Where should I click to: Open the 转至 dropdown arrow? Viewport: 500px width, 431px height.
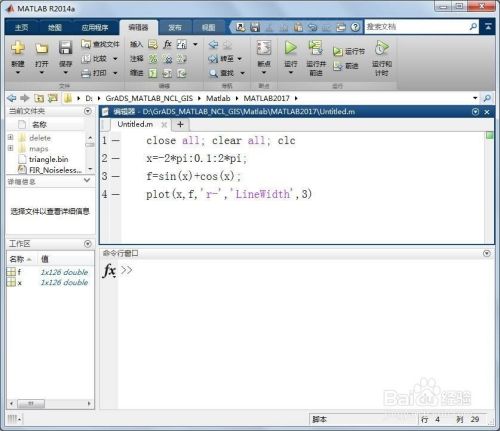pos(240,59)
